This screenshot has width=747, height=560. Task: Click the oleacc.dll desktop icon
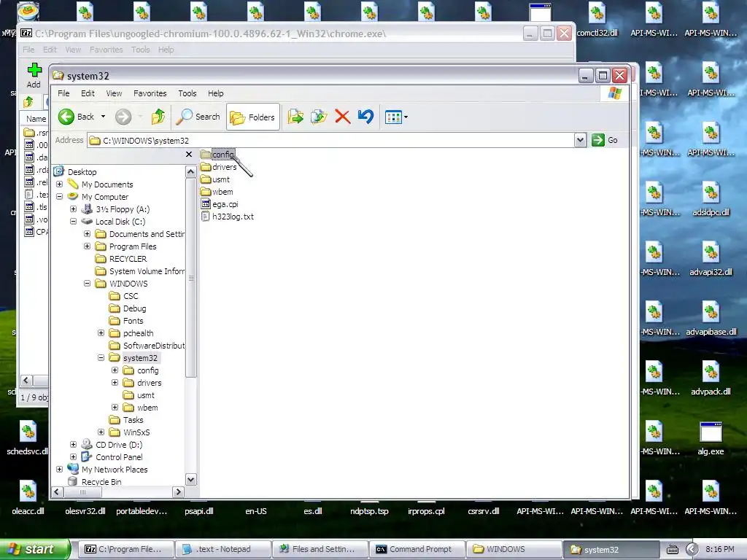[x=28, y=498]
